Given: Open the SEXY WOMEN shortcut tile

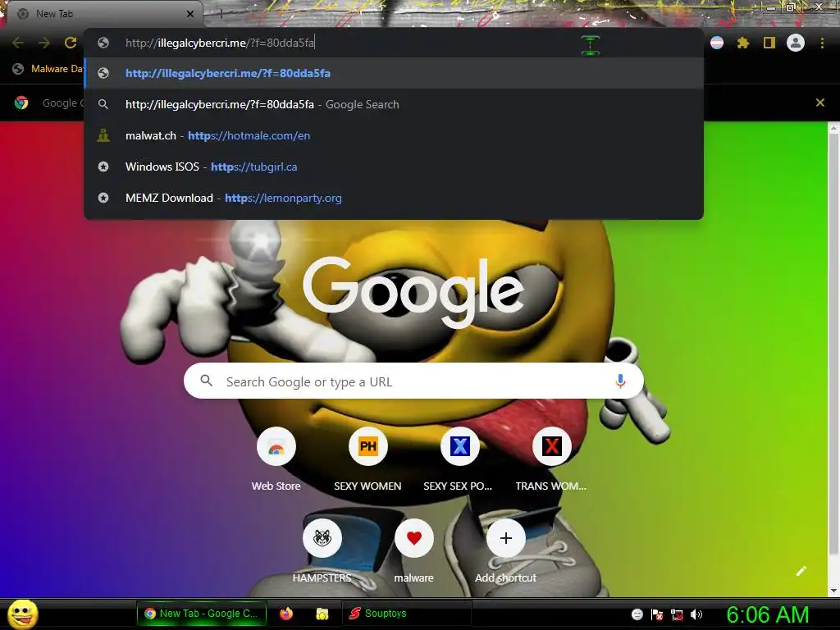Looking at the screenshot, I should (367, 459).
